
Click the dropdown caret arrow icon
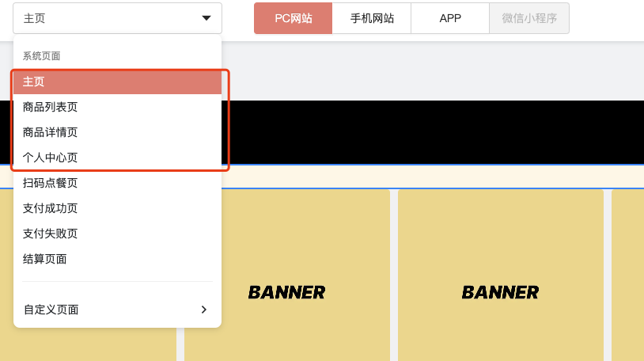tap(206, 18)
